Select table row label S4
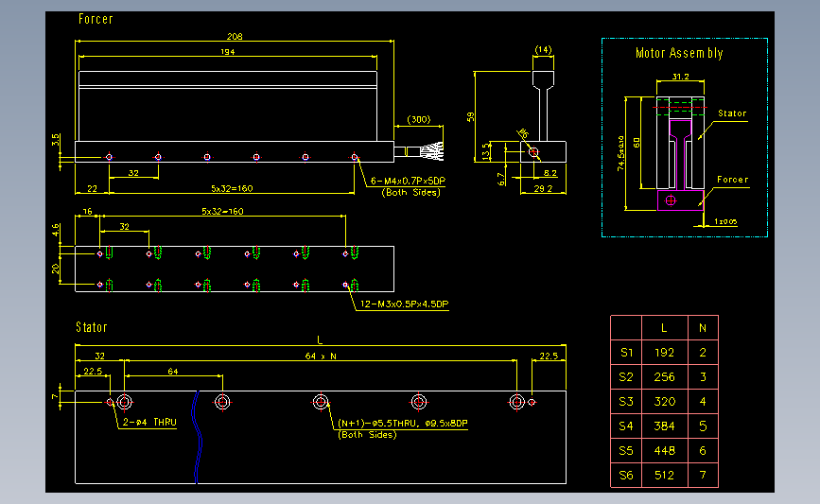The height and width of the screenshot is (504, 820). click(x=626, y=426)
